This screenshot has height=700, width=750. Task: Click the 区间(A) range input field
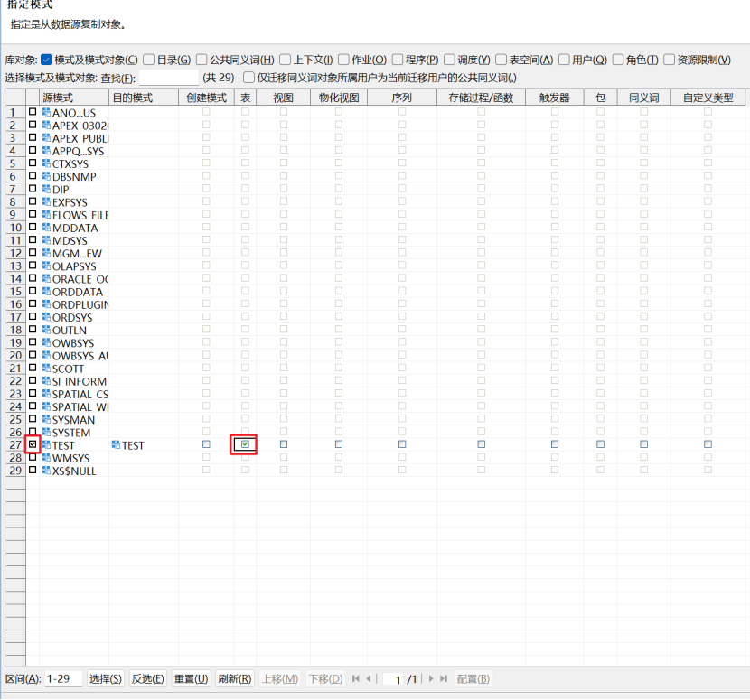(63, 678)
